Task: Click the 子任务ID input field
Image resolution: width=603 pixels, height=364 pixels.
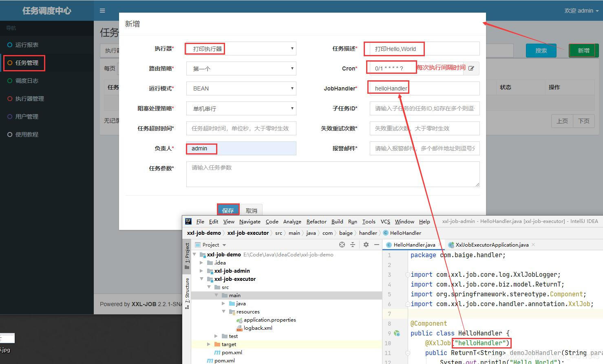Action: point(424,108)
